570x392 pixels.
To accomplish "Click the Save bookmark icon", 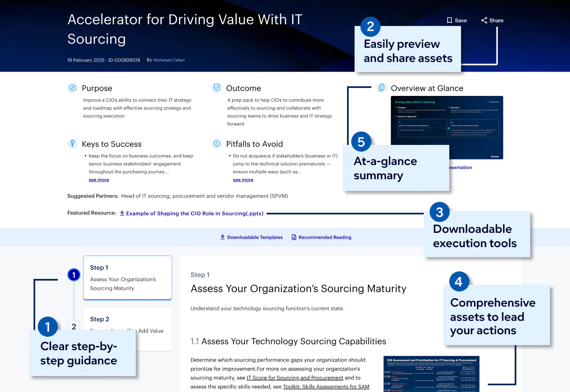I will click(449, 20).
